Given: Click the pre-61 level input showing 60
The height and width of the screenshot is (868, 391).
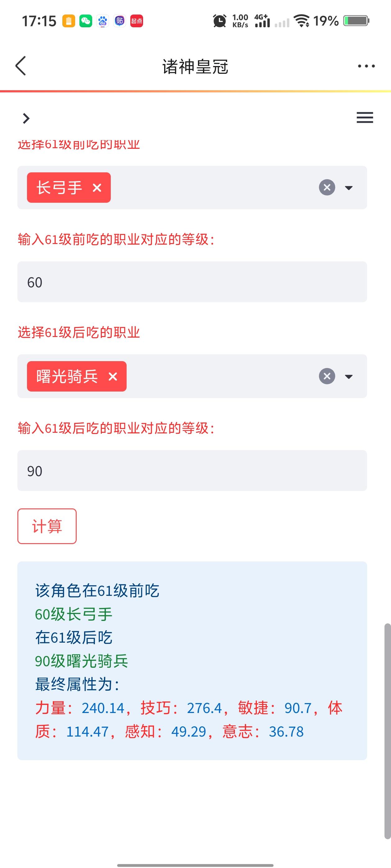Looking at the screenshot, I should 192,282.
